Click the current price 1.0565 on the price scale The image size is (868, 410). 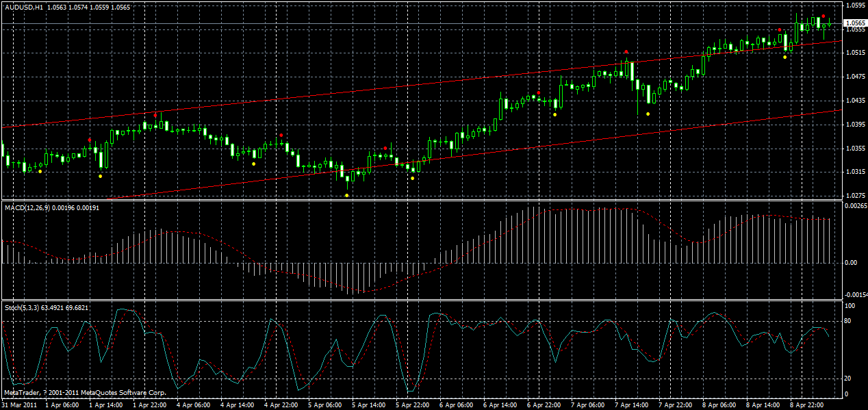click(x=854, y=21)
